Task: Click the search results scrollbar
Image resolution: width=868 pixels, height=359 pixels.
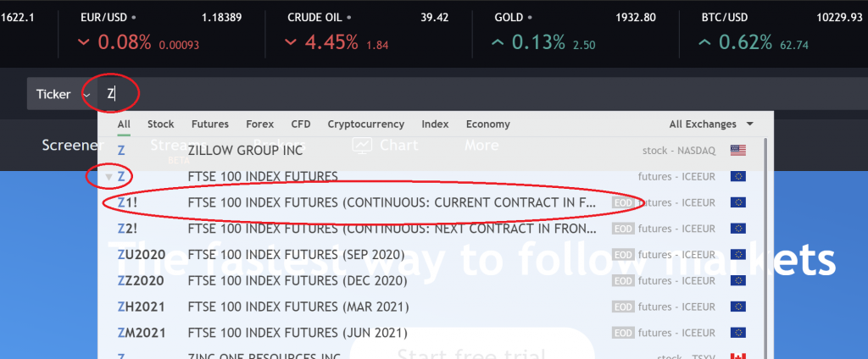Action: tap(766, 243)
